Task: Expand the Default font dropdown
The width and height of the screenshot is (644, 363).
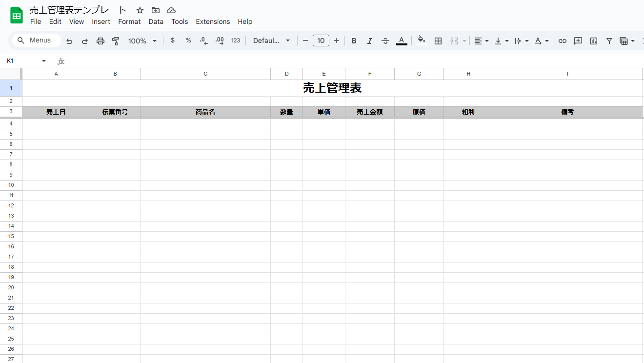Action: click(x=271, y=41)
